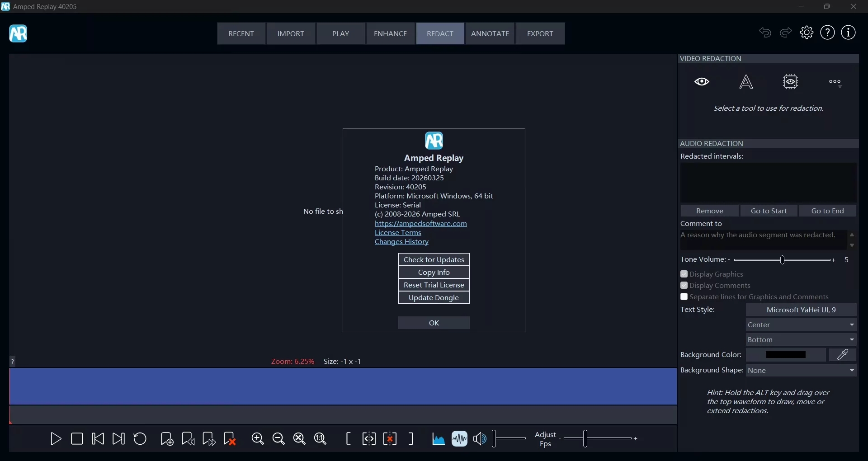The height and width of the screenshot is (461, 868).
Task: Switch to the RECENT tab
Action: click(241, 33)
